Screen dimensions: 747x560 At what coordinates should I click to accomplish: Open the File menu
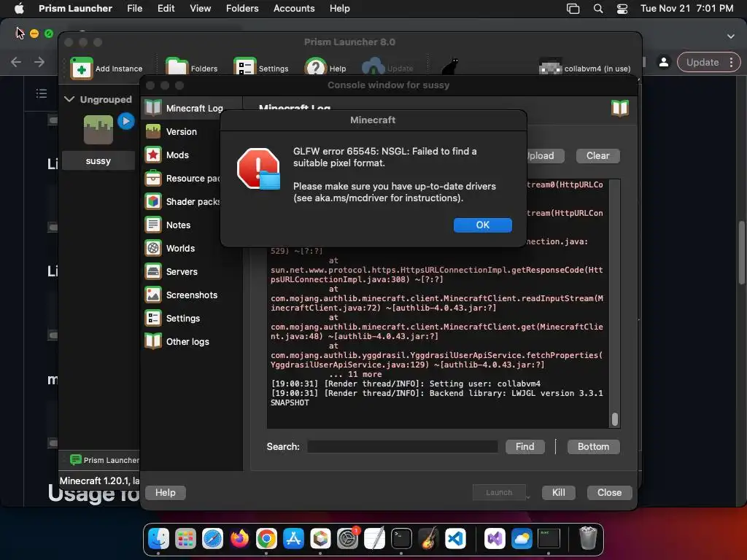coord(134,8)
